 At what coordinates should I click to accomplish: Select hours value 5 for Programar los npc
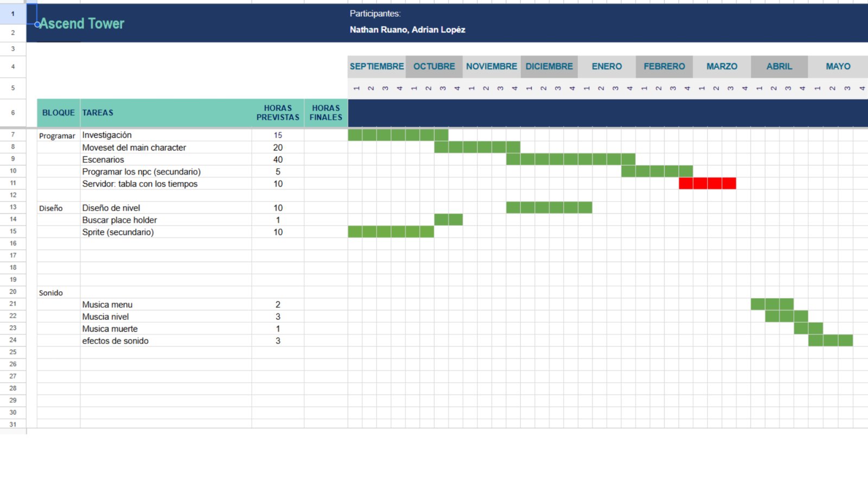point(278,171)
